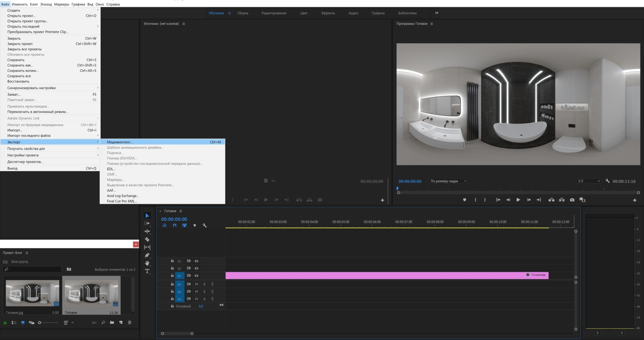
Task: Create new bin in Project panel
Action: point(112,322)
